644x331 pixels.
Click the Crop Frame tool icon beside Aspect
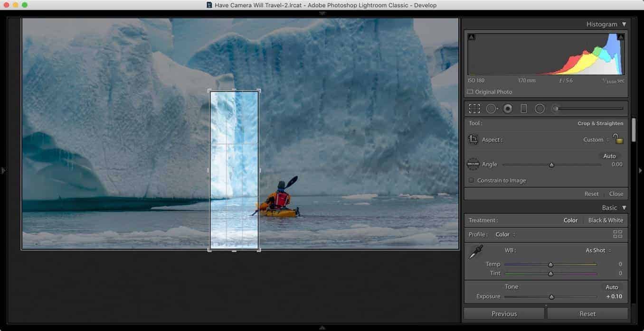[473, 139]
